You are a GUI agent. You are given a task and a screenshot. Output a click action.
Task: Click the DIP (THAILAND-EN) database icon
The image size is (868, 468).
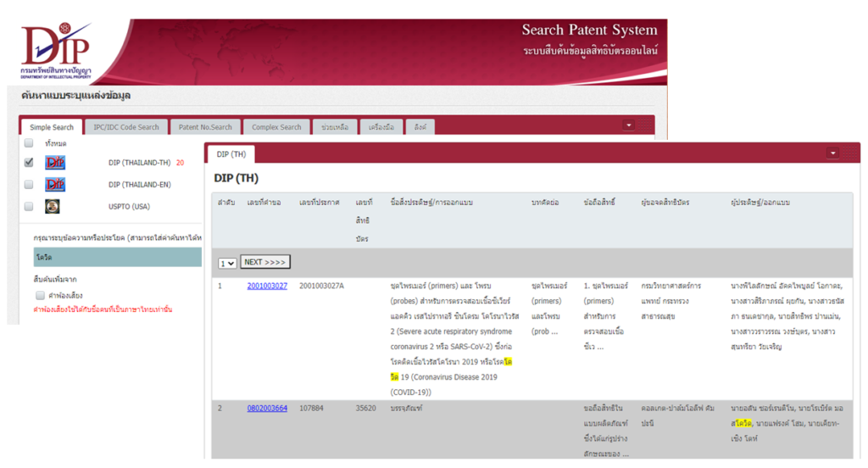click(55, 184)
